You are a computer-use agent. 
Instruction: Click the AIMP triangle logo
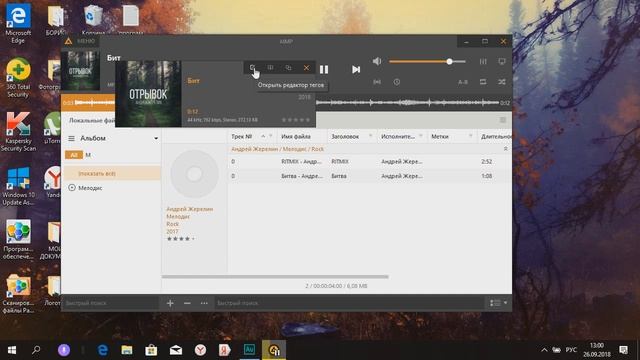pyautogui.click(x=68, y=41)
